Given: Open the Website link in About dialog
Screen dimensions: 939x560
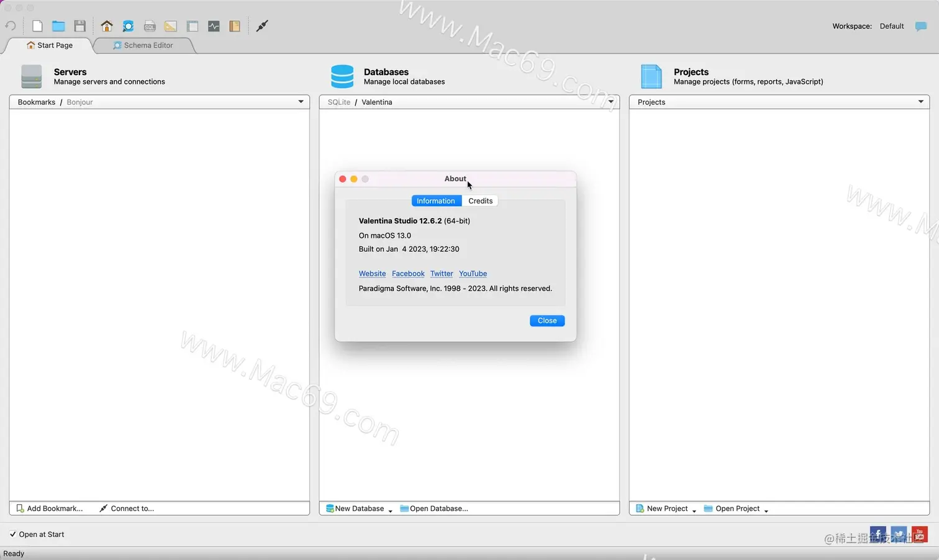Looking at the screenshot, I should coord(372,274).
